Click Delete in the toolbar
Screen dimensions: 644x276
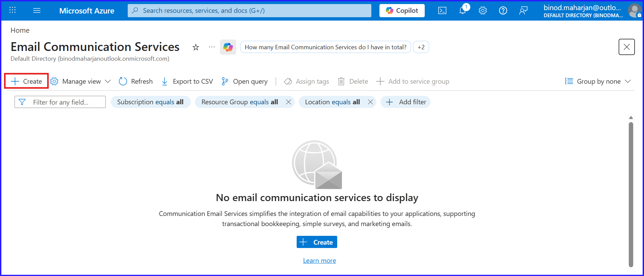tap(353, 81)
